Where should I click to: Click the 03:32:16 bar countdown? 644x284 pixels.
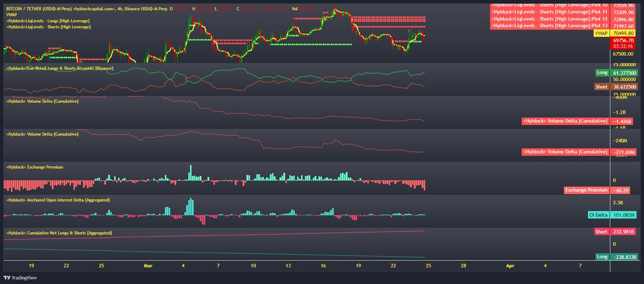point(623,46)
